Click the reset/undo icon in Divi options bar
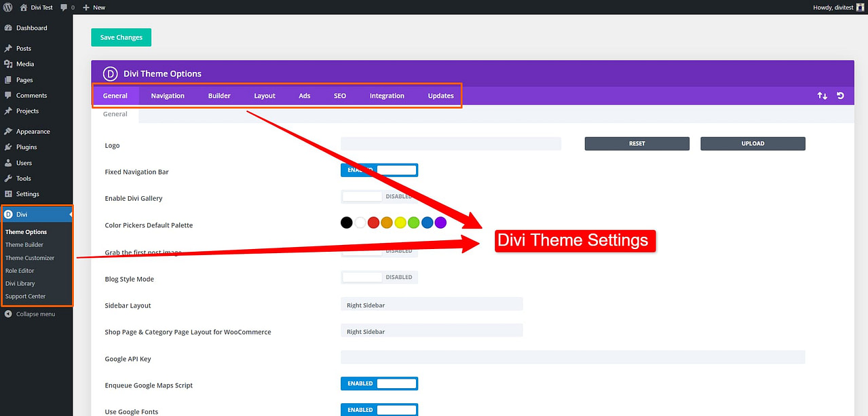868x416 pixels. click(840, 96)
